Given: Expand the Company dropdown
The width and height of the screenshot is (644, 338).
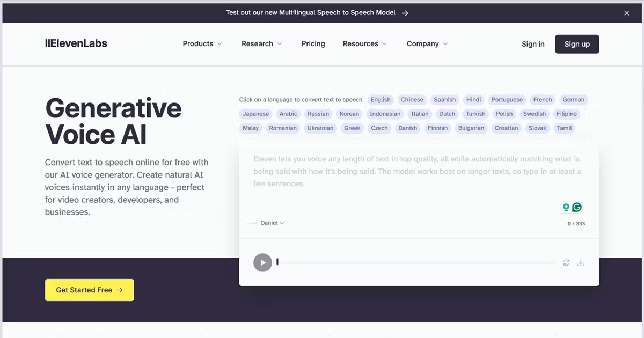Looking at the screenshot, I should (427, 43).
